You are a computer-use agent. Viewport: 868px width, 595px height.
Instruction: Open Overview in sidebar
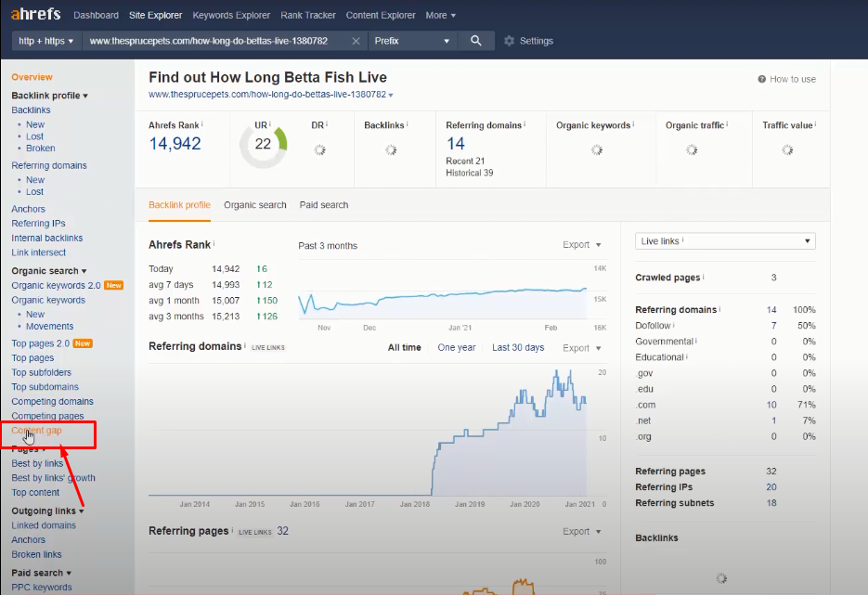point(32,77)
